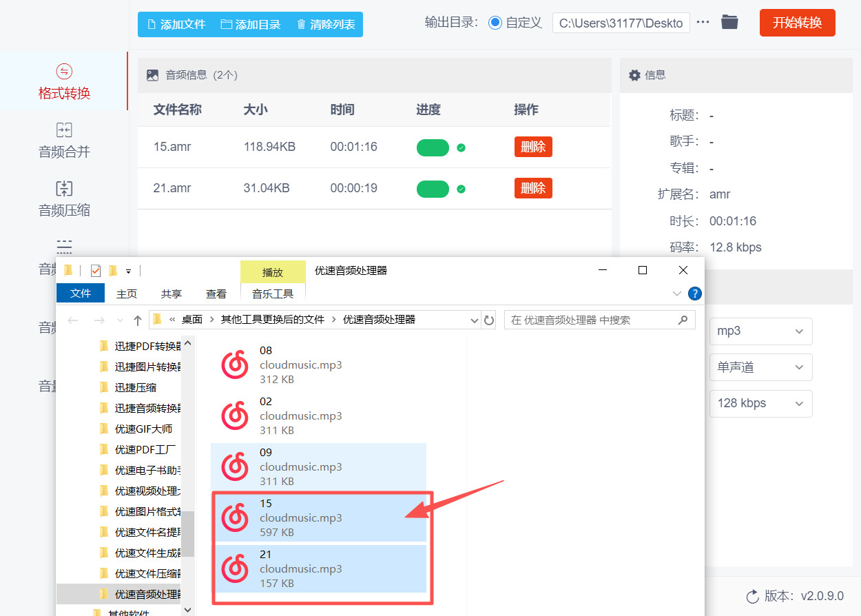Open the 共享 ribbon tab
Screen dimensions: 861x616
coord(172,294)
